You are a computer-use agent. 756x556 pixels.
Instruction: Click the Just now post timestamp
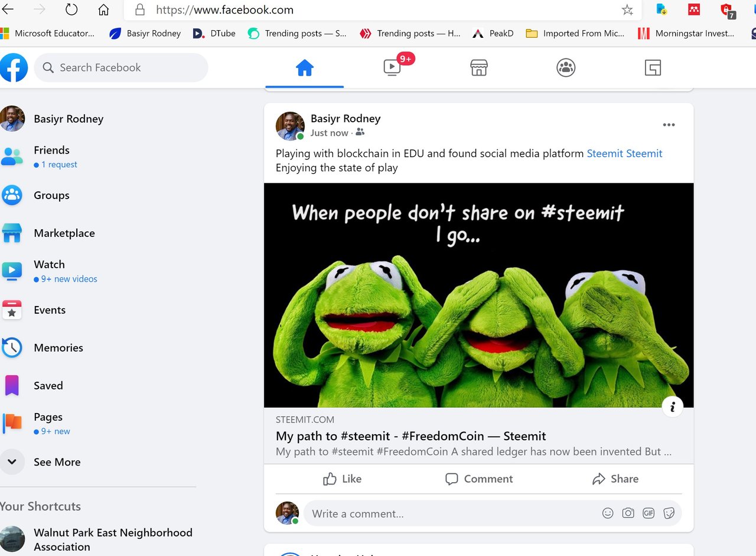coord(330,133)
